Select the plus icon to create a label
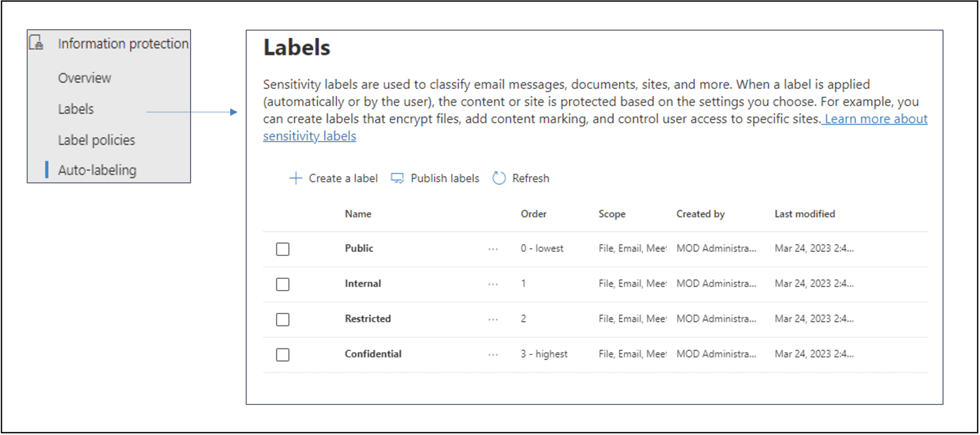The image size is (980, 435). click(296, 178)
